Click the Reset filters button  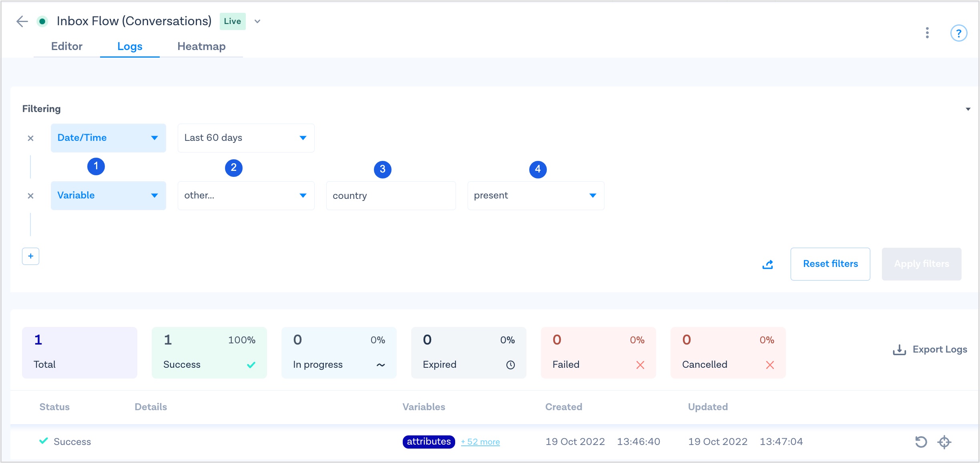[830, 264]
